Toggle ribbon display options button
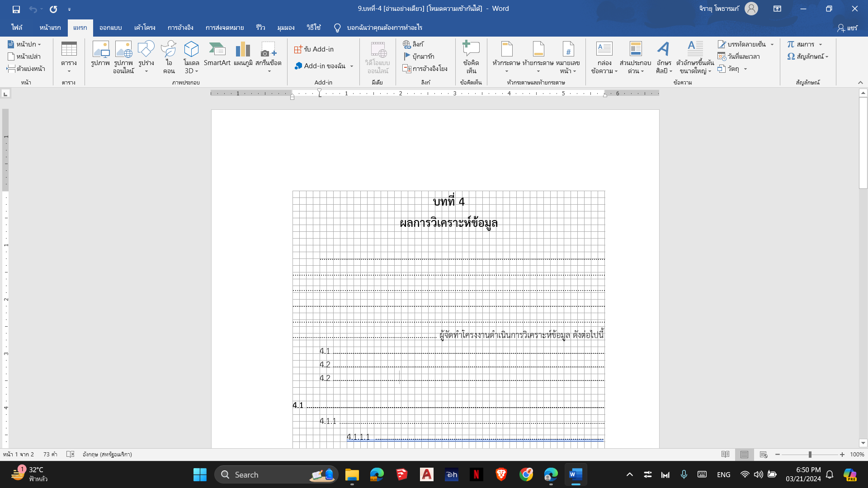The width and height of the screenshot is (868, 488). [x=777, y=9]
